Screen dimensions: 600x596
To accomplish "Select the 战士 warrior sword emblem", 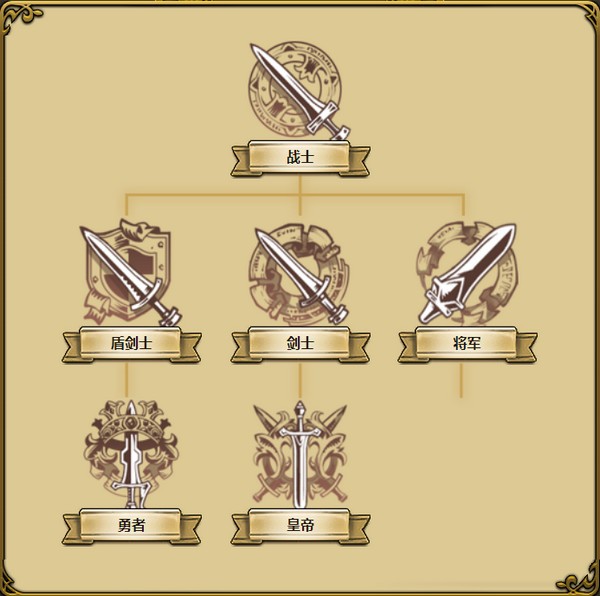I will [300, 91].
